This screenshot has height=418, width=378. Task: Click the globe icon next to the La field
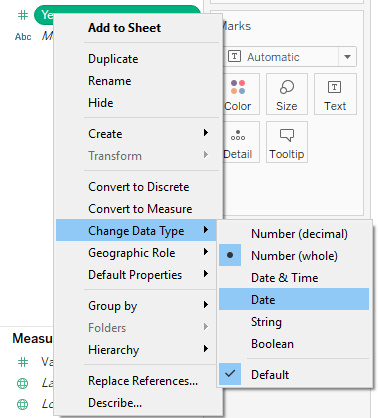22,383
